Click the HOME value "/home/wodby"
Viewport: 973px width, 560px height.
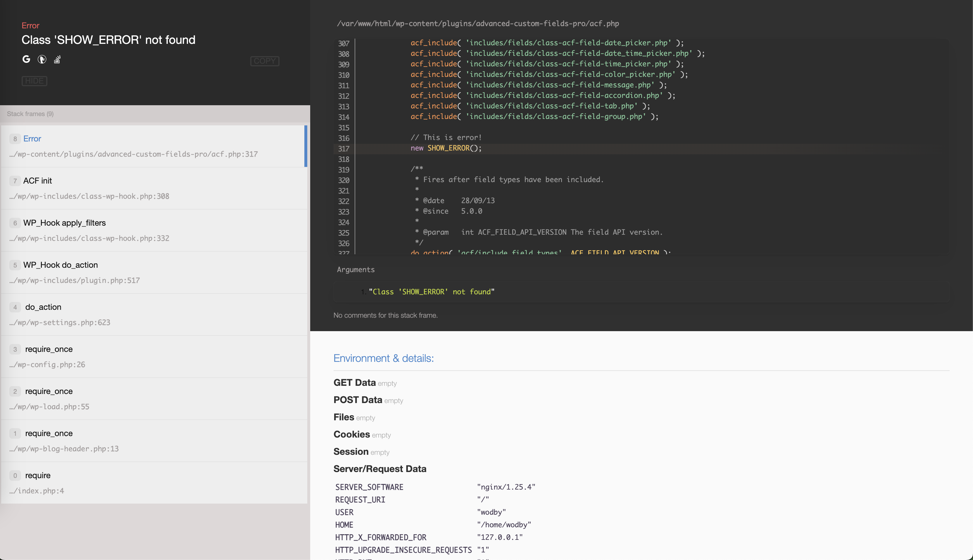504,525
